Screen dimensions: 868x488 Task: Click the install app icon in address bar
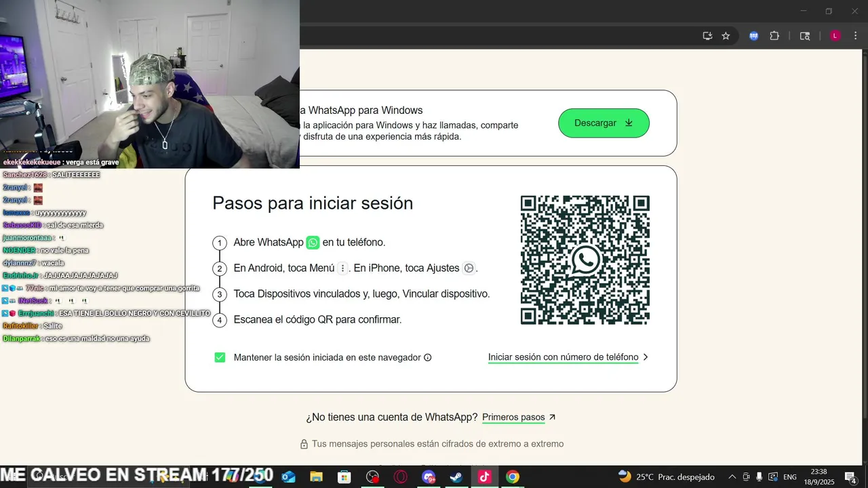pyautogui.click(x=707, y=36)
